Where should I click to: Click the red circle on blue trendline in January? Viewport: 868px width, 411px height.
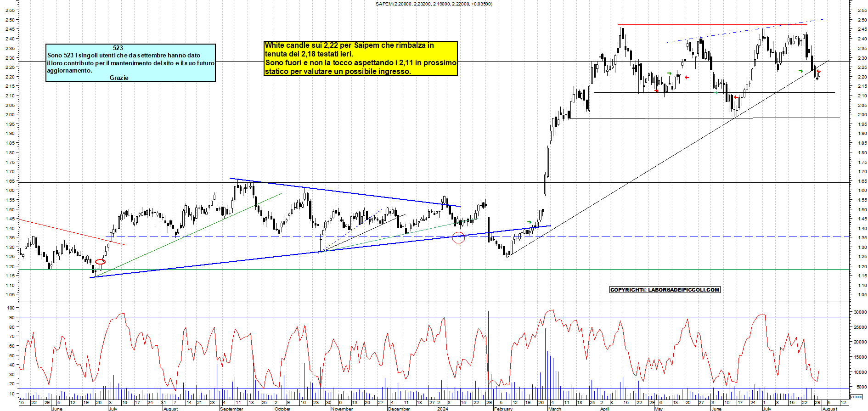tap(458, 237)
